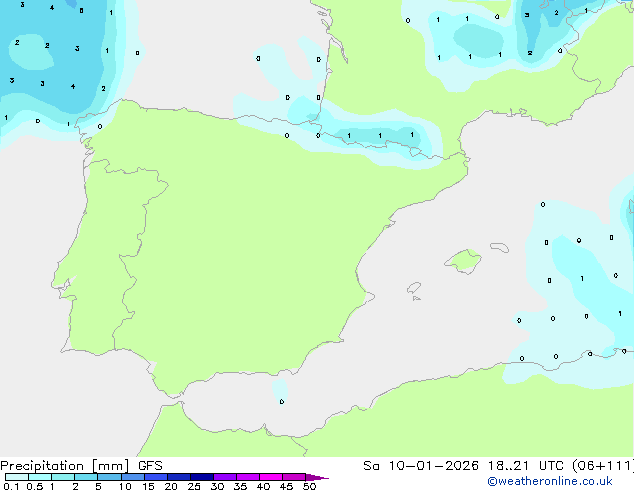This screenshot has width=634, height=490.
Task: Click the 'Sa 10-01-2026' date text
Action: coord(421,466)
